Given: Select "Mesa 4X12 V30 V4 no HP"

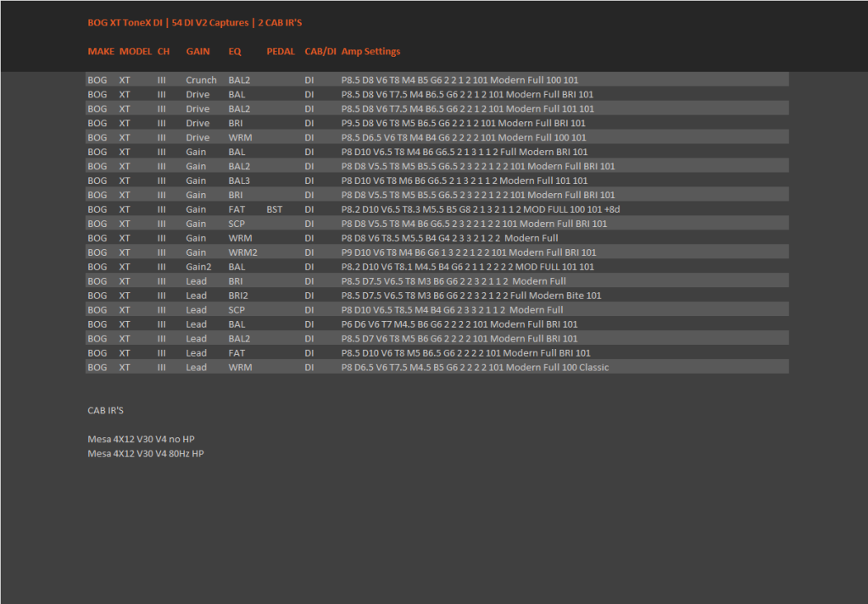Looking at the screenshot, I should tap(142, 440).
